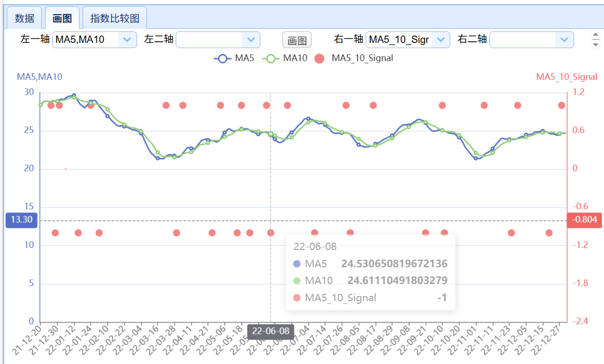Open the empty 右二轴 dropdown
The width and height of the screenshot is (604, 364).
[x=564, y=40]
